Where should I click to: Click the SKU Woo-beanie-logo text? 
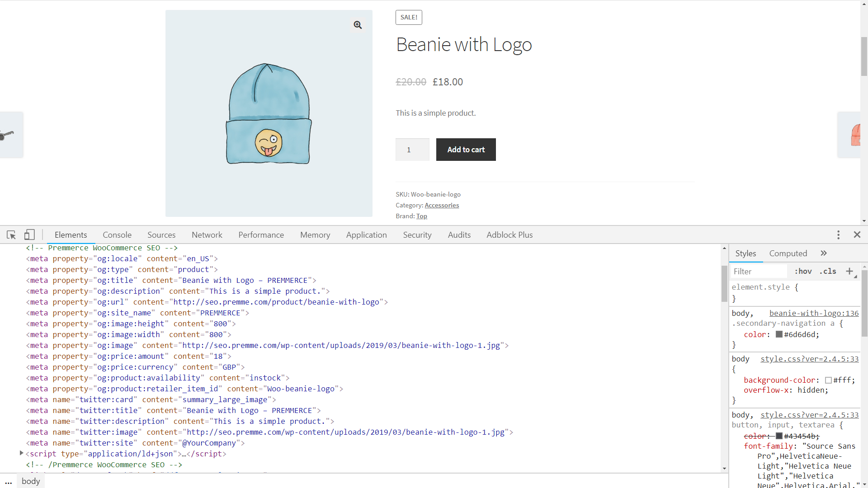428,194
